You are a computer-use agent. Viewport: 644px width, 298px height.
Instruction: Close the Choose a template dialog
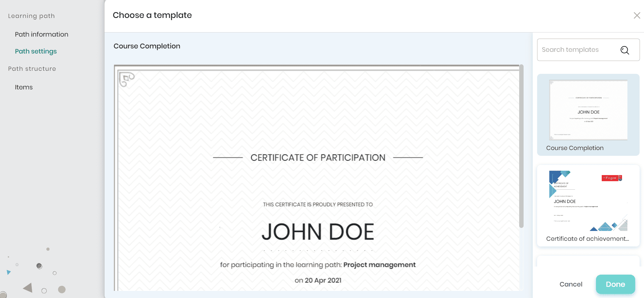point(637,16)
